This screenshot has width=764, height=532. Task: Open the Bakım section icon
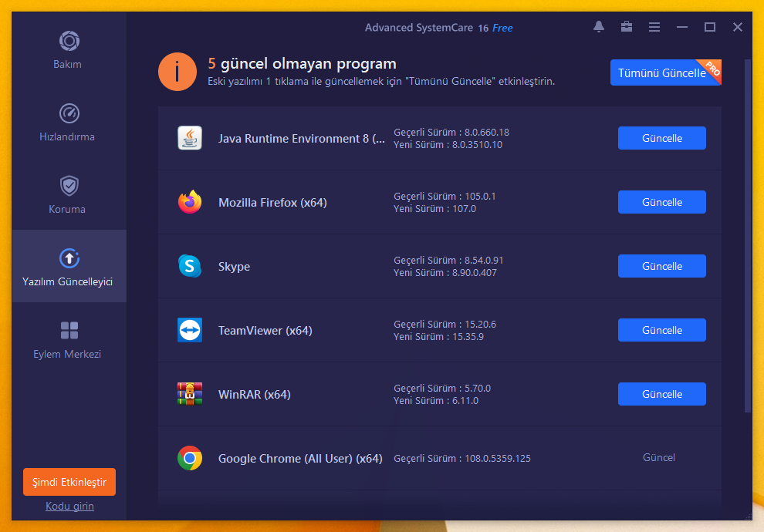coord(69,41)
